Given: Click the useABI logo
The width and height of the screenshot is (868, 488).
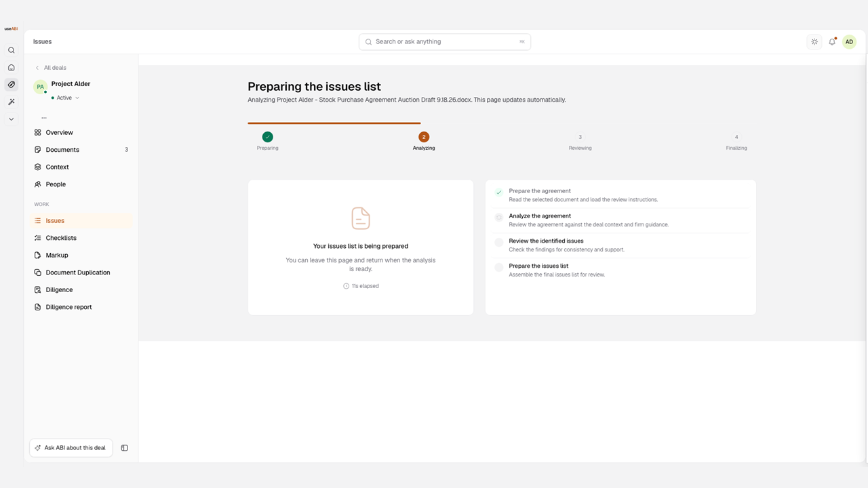Looking at the screenshot, I should 11,28.
